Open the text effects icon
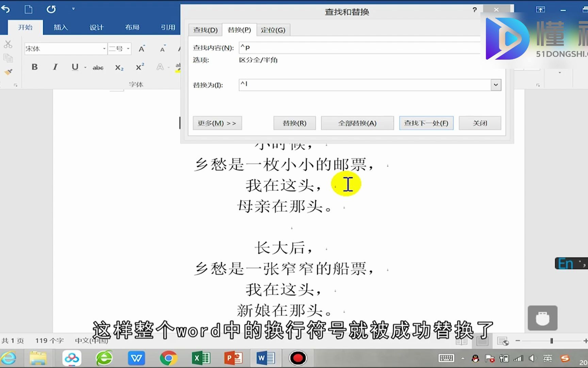 point(161,67)
